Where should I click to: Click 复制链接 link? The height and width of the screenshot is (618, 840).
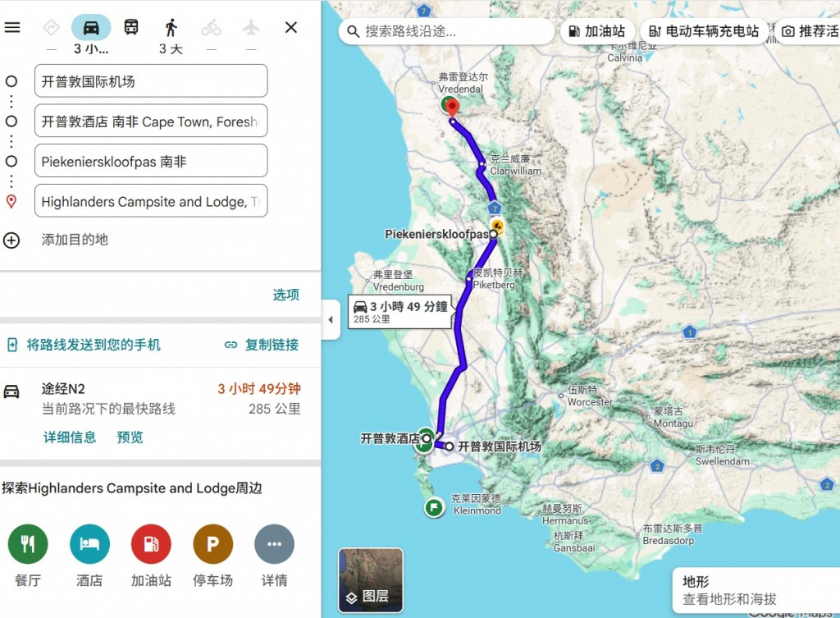point(262,345)
